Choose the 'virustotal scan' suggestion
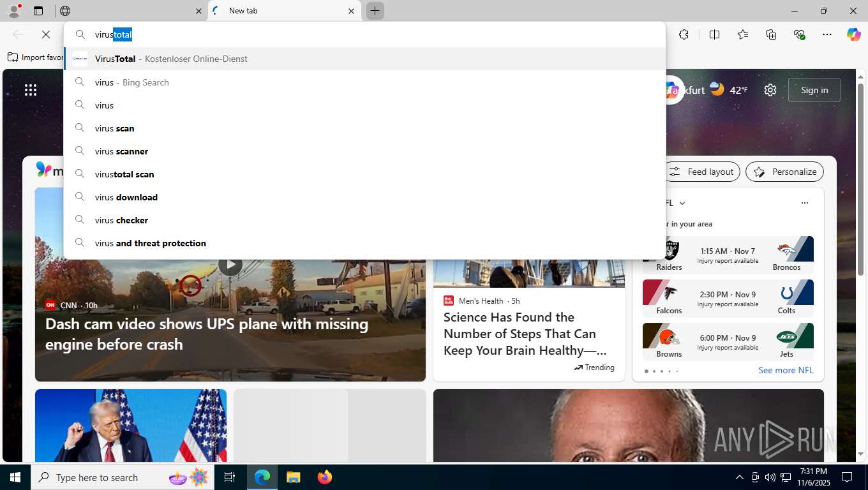 pos(364,174)
